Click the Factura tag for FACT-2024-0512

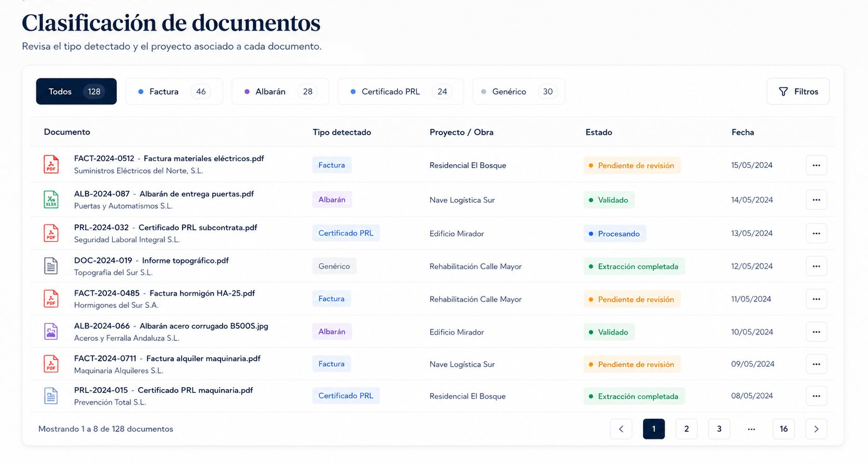332,165
